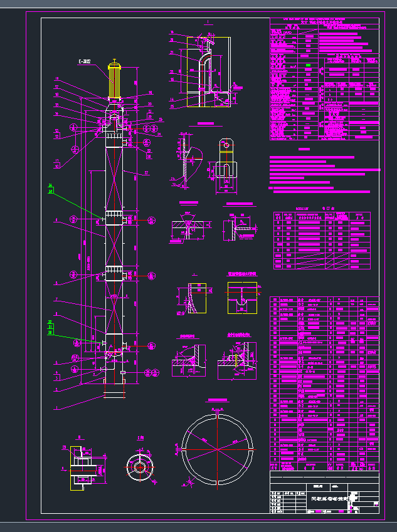This screenshot has width=397, height=532.
Task: Click the E-3002 equipment label
Action: coord(85,61)
